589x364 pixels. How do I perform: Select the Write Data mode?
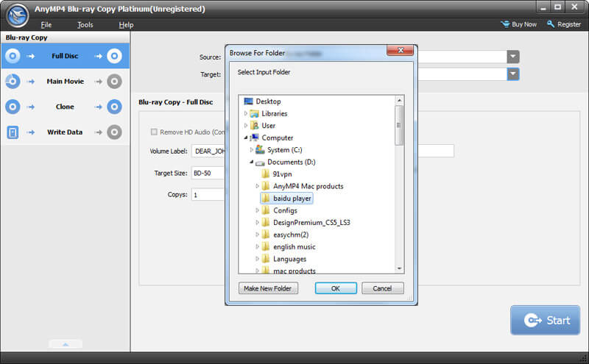click(65, 132)
